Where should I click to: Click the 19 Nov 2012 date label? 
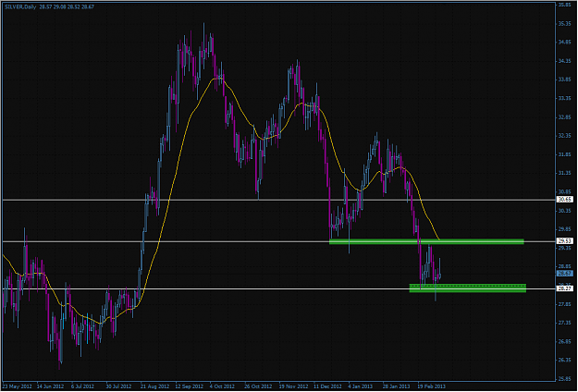[x=293, y=386]
